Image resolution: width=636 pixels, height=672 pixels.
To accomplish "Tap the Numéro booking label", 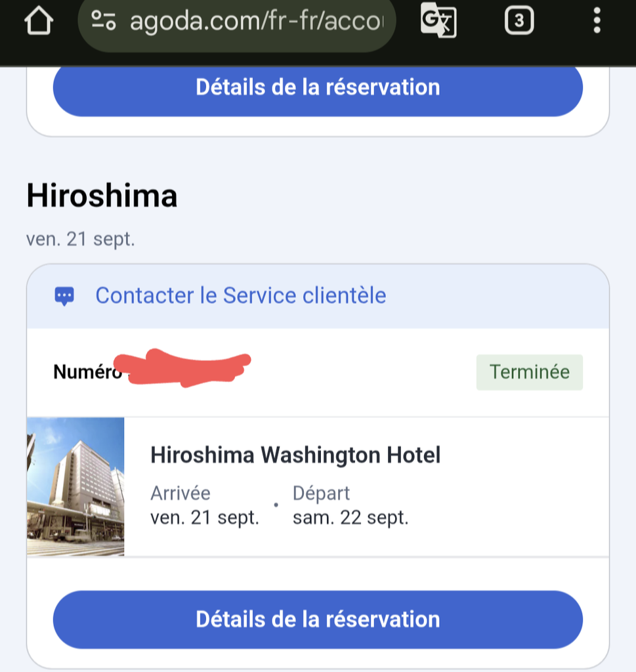I will pyautogui.click(x=87, y=371).
